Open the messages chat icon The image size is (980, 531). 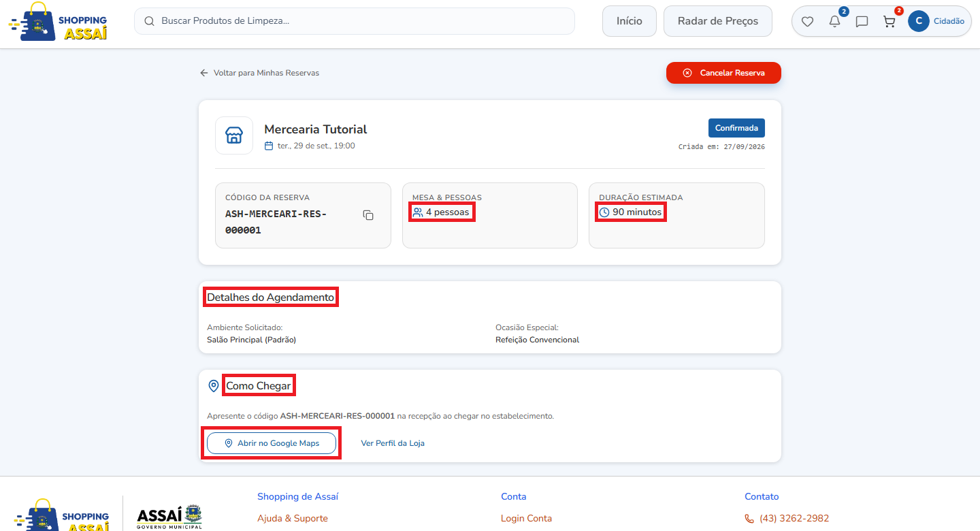pyautogui.click(x=862, y=21)
